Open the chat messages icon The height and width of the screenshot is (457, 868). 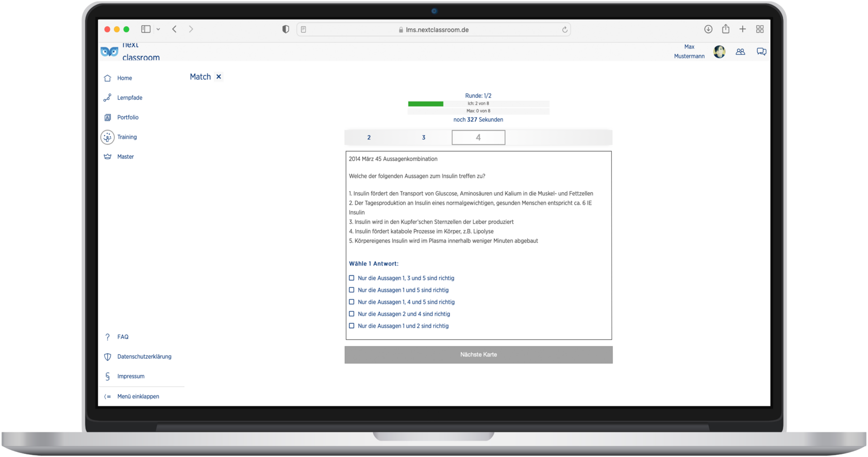pos(761,52)
